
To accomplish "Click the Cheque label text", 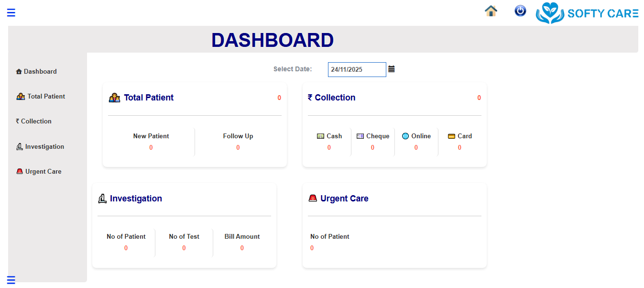I will coord(378,136).
